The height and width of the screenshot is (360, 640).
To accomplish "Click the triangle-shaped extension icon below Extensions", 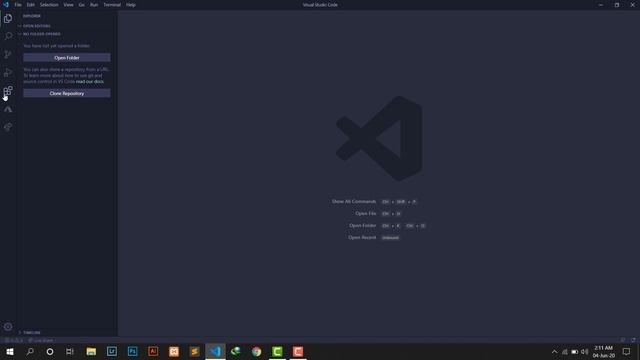I will tap(8, 109).
